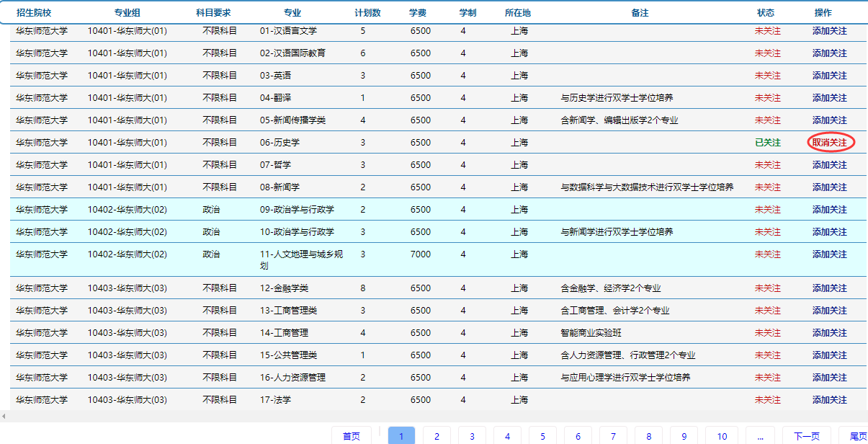The image size is (868, 444).
Task: Click the 所在地 column header
Action: (518, 13)
